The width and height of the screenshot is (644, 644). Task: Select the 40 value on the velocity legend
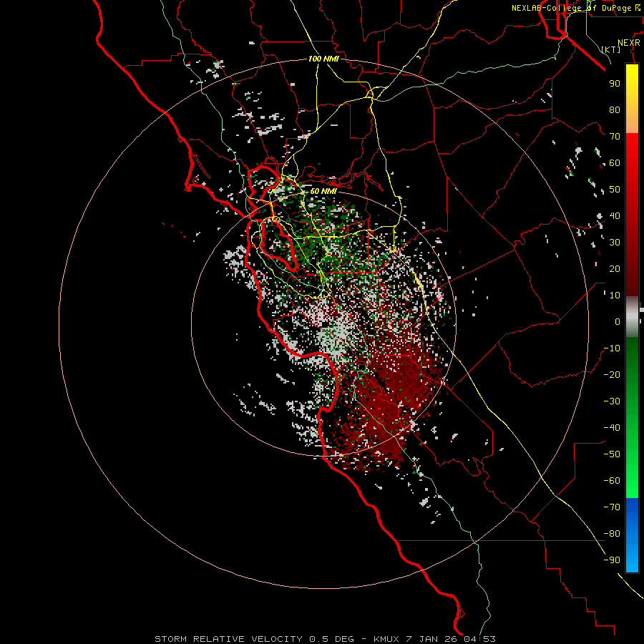(615, 216)
